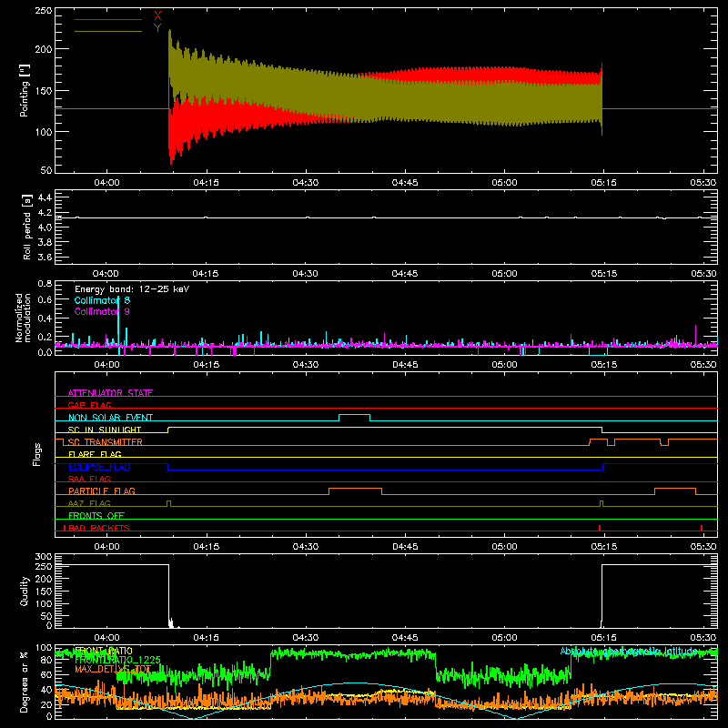Image resolution: width=728 pixels, height=728 pixels.
Task: Click the 150 tick on Quality axis
Action: pyautogui.click(x=44, y=591)
